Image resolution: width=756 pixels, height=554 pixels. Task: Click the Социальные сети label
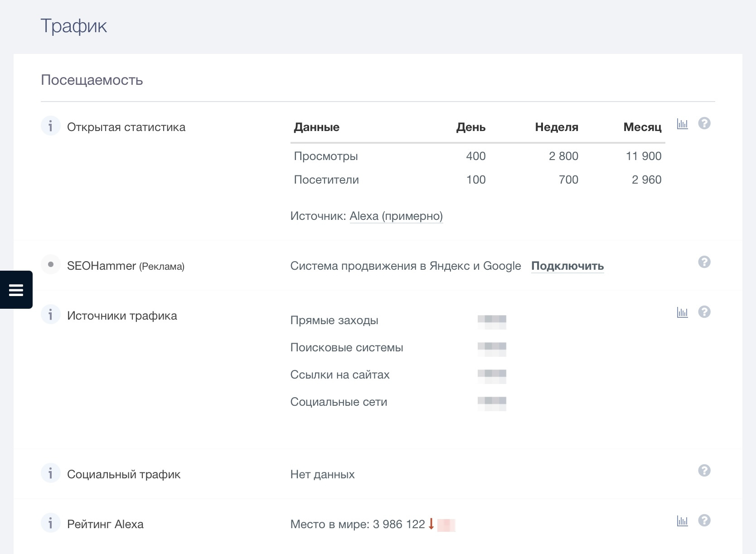339,402
